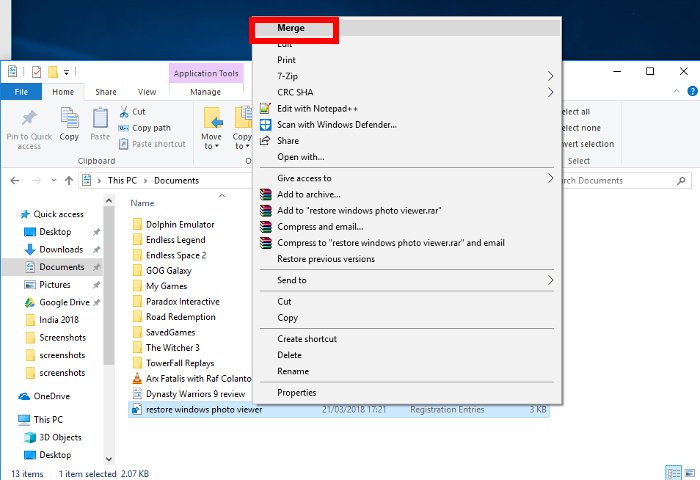
Task: Click the Copy icon in Clipboard group
Action: point(69,118)
